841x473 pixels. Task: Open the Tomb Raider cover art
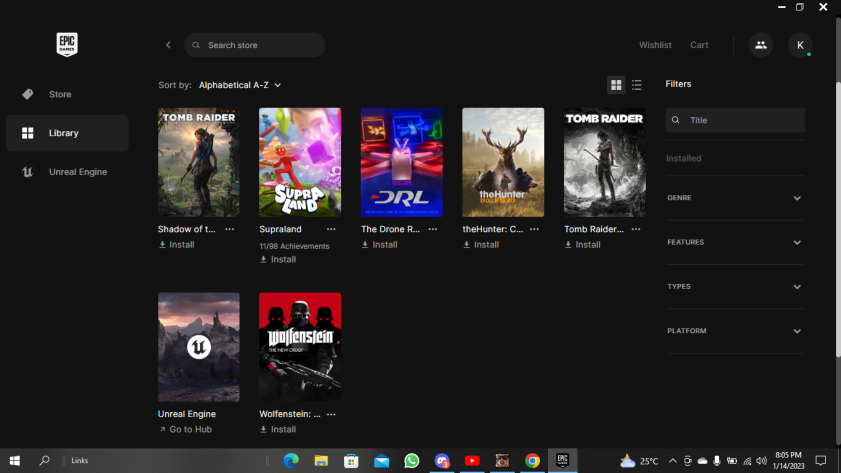pyautogui.click(x=604, y=162)
